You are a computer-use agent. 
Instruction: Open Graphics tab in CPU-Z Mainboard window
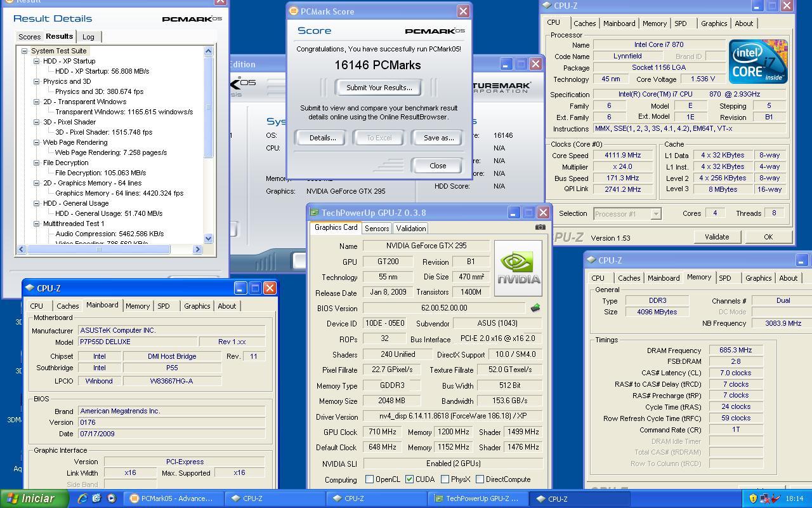coord(197,306)
